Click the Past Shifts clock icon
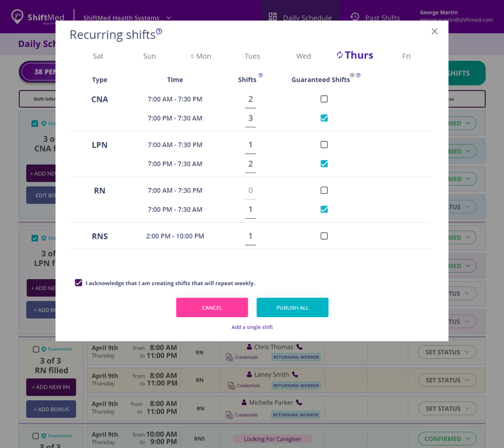Screen dimensions: 504x448 (355, 17)
